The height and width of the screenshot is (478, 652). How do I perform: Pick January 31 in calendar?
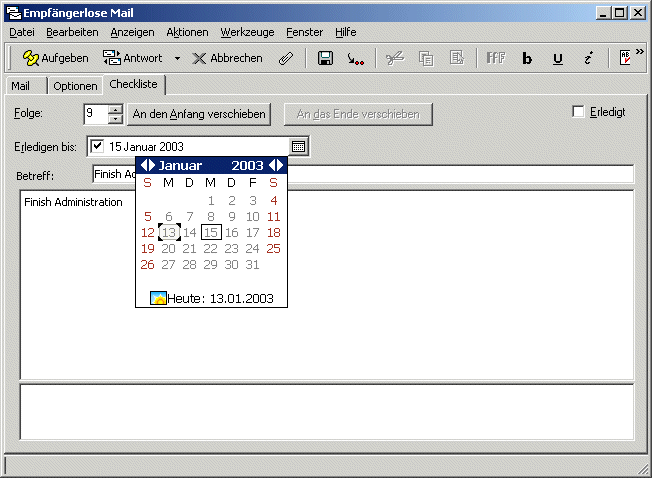(252, 264)
